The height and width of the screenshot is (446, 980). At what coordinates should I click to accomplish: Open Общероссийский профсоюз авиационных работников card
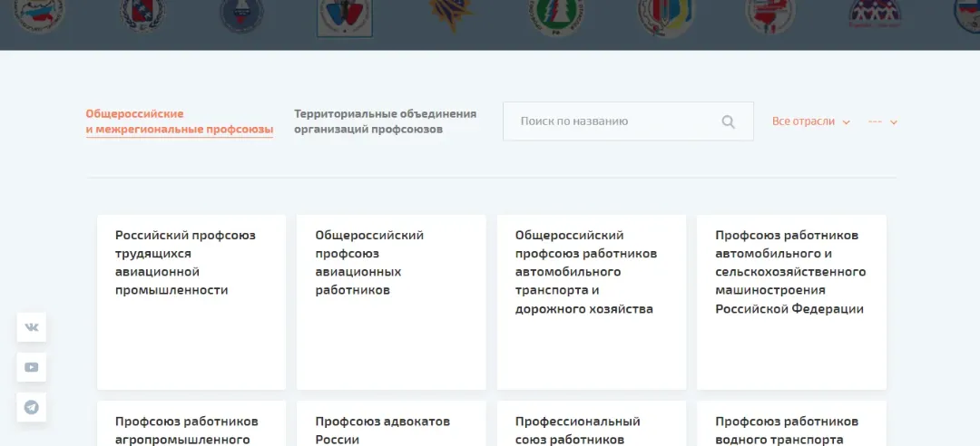tap(391, 303)
